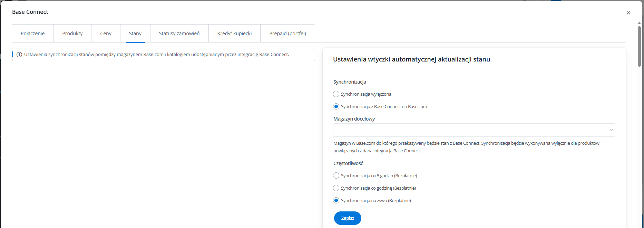The width and height of the screenshot is (644, 228).
Task: Go to Statusy zamówień tab
Action: [179, 34]
